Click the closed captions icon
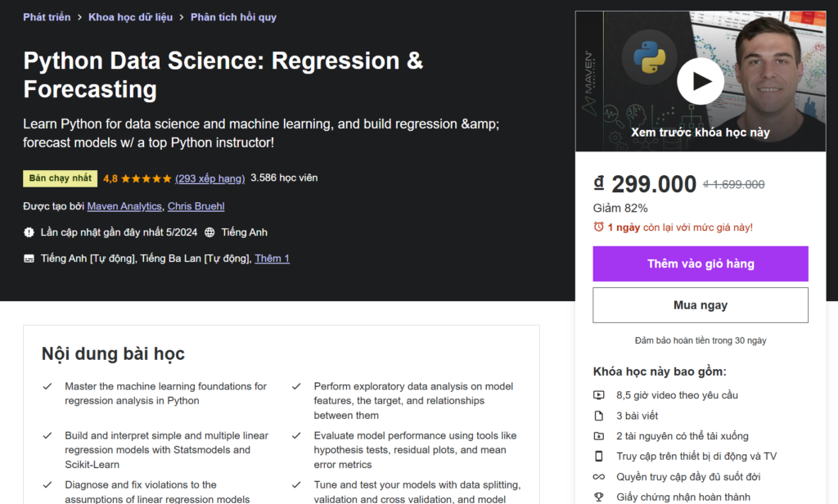The image size is (838, 504). click(29, 259)
